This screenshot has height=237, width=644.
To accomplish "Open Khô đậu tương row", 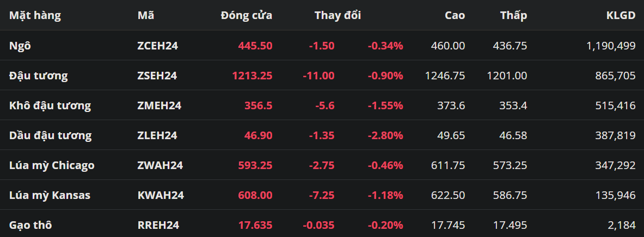I will 50,105.
